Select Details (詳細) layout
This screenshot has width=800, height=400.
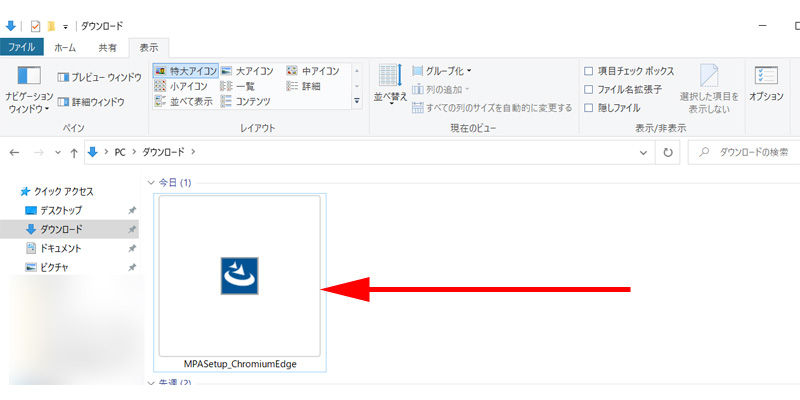[304, 86]
